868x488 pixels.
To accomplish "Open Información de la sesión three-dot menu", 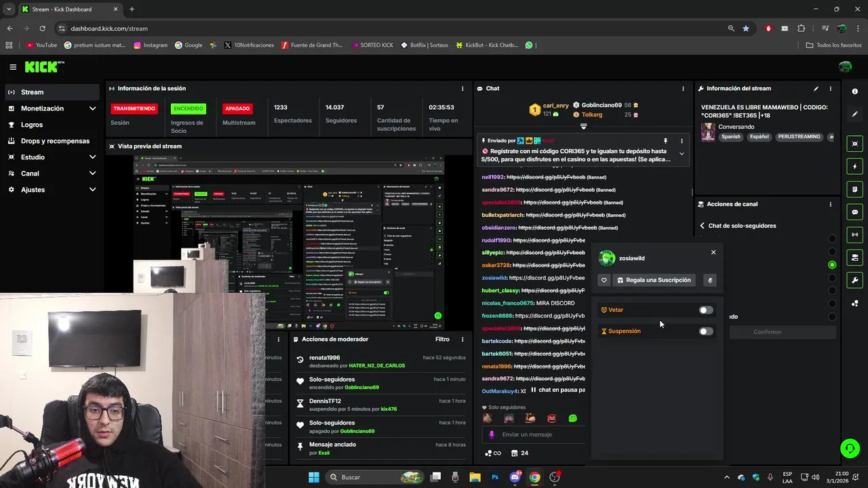I will (462, 89).
